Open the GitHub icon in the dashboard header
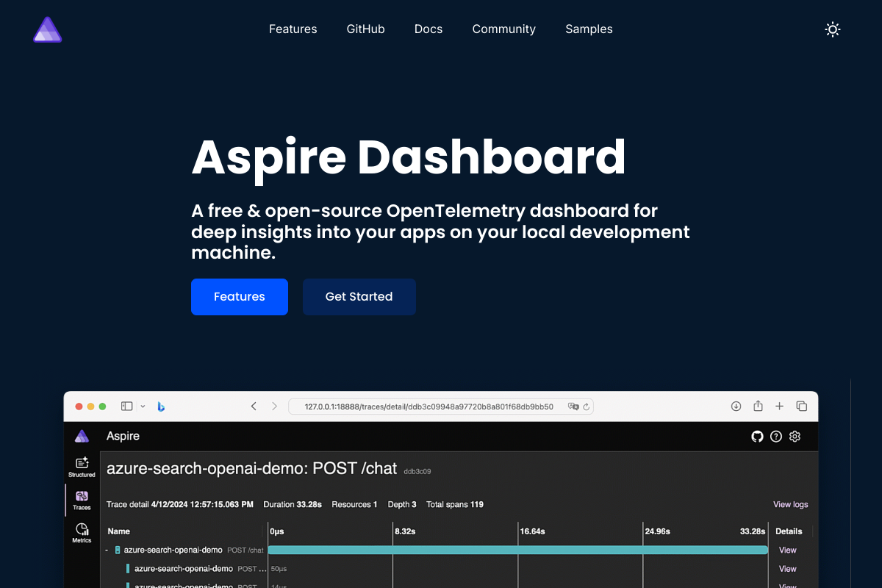882x588 pixels. [x=757, y=437]
